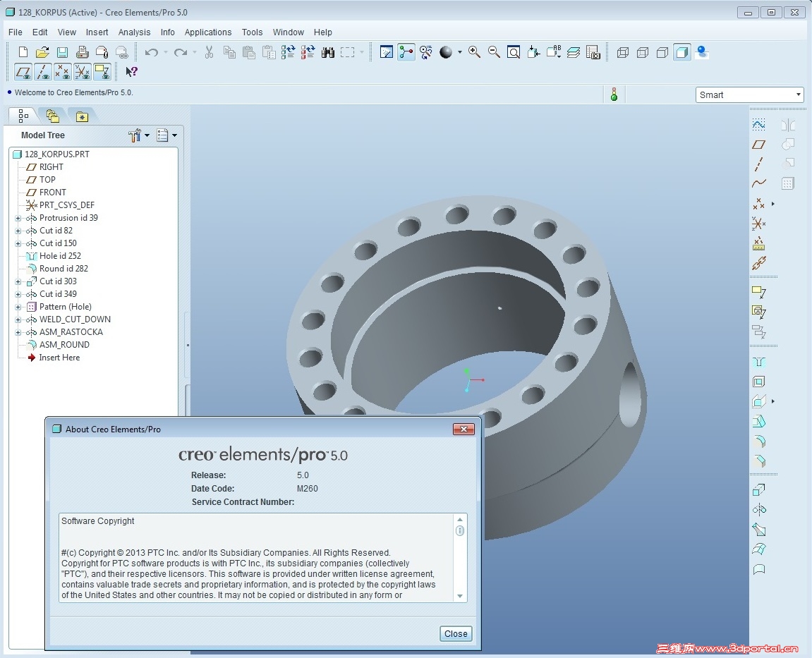Toggle Hidden Line display mode
Viewport: 812px width, 658px height.
click(643, 51)
